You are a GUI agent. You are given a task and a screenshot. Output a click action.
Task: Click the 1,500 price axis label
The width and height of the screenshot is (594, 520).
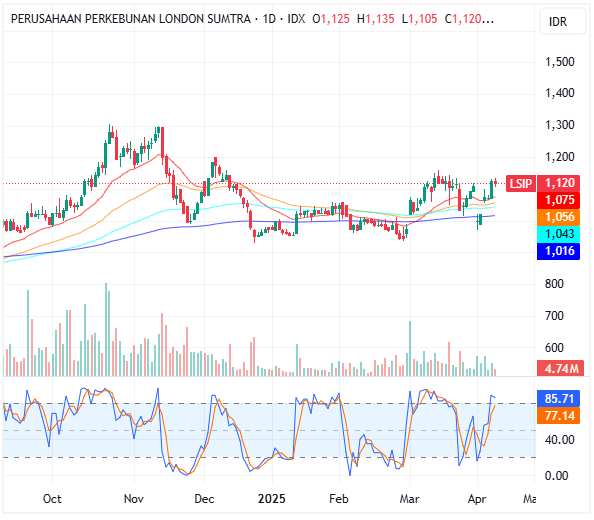[560, 62]
